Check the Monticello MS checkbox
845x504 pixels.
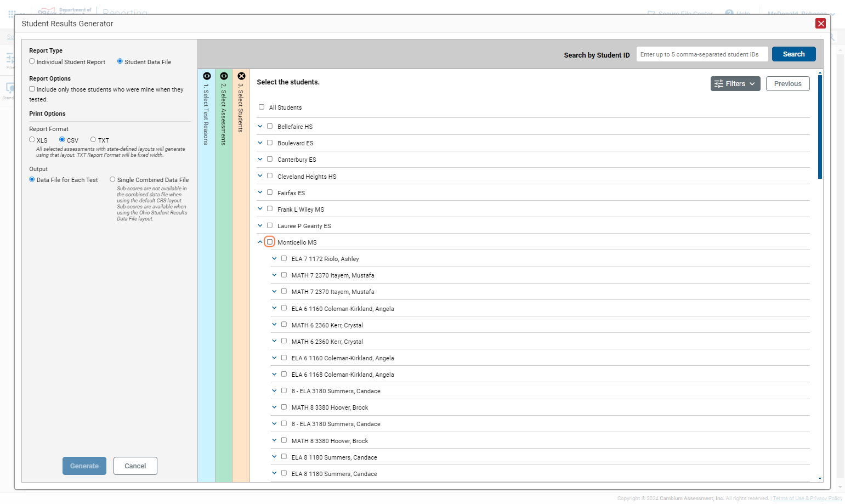click(x=270, y=242)
